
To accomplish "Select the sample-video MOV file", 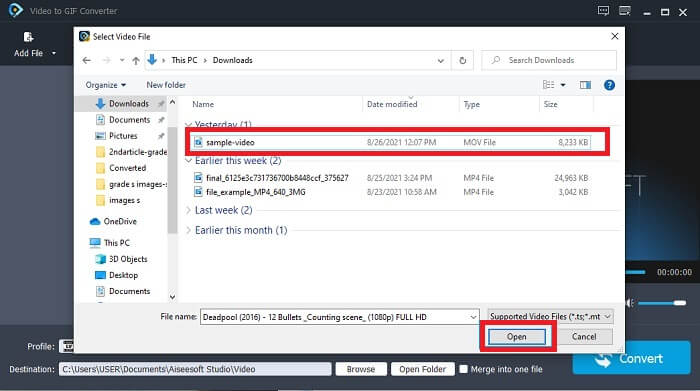I will [x=392, y=142].
